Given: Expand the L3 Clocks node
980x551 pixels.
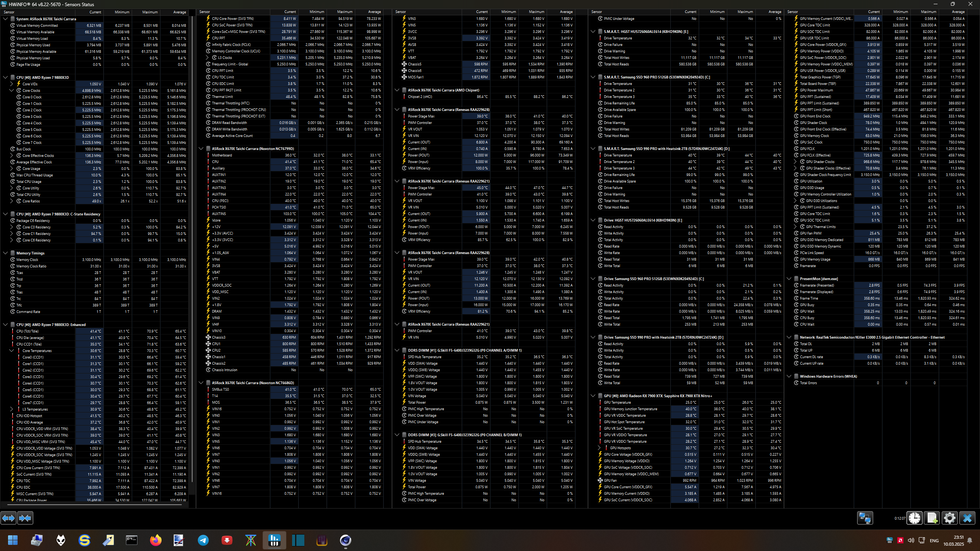Looking at the screenshot, I should pos(207,58).
